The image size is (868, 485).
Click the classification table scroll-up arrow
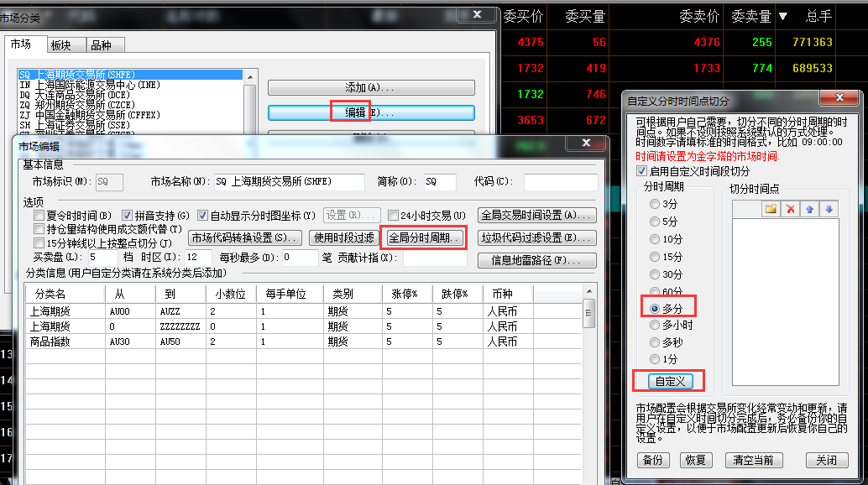pyautogui.click(x=589, y=291)
